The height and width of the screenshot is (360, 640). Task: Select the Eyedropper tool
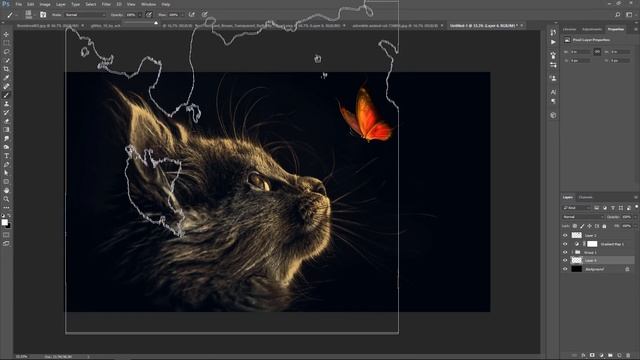6,78
